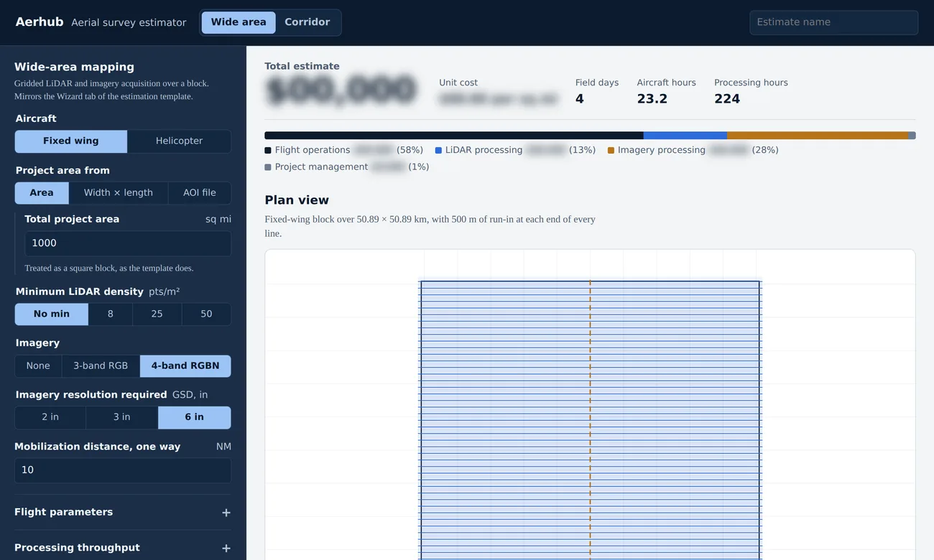Choose project area from Width × length

[119, 193]
